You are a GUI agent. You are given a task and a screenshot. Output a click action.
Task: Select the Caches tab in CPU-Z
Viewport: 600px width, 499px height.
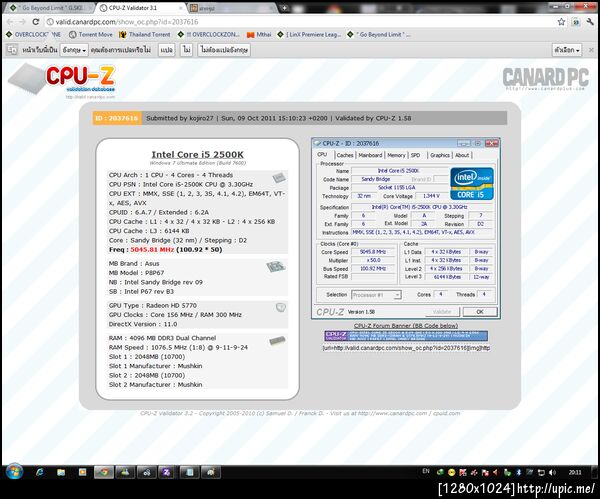coord(345,155)
